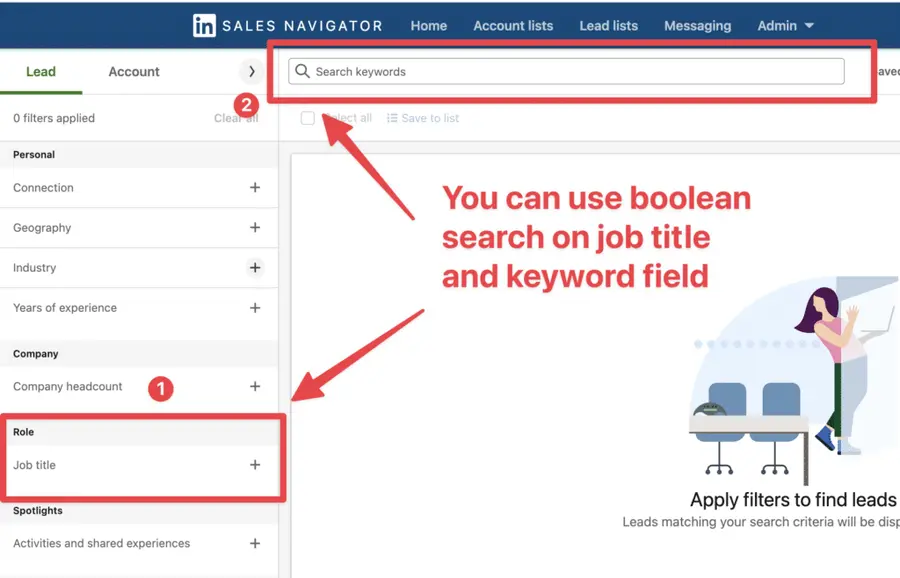Screen dimensions: 900x578
Task: Go to Account lists
Action: [513, 26]
